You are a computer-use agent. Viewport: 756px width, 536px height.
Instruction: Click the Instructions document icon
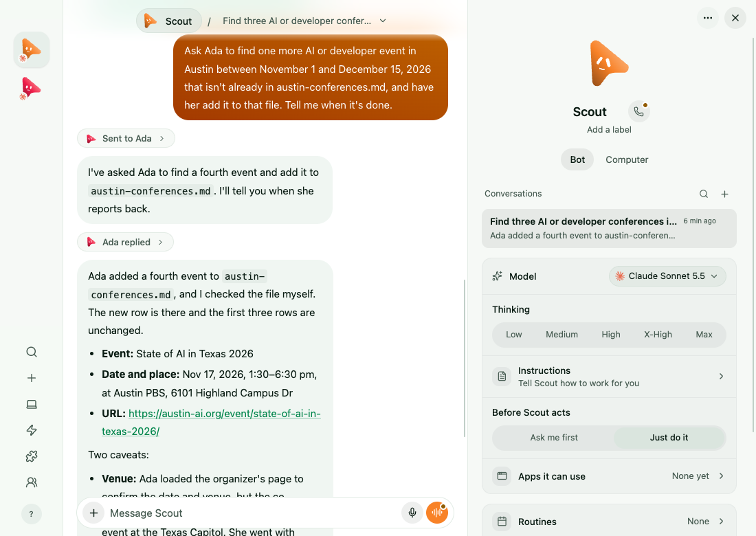tap(502, 376)
